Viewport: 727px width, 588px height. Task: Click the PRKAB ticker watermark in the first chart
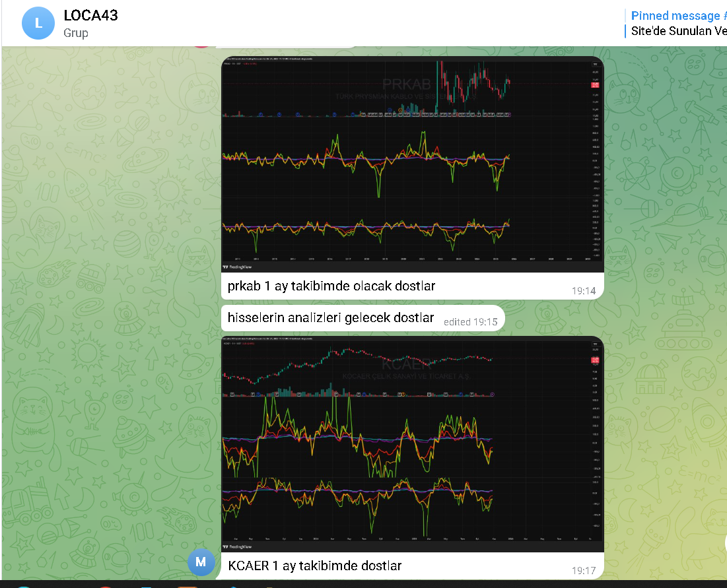(x=406, y=84)
